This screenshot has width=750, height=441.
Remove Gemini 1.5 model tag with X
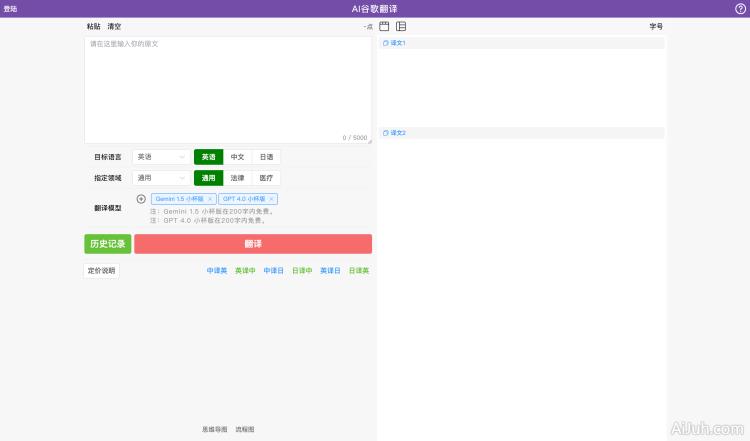(x=210, y=199)
